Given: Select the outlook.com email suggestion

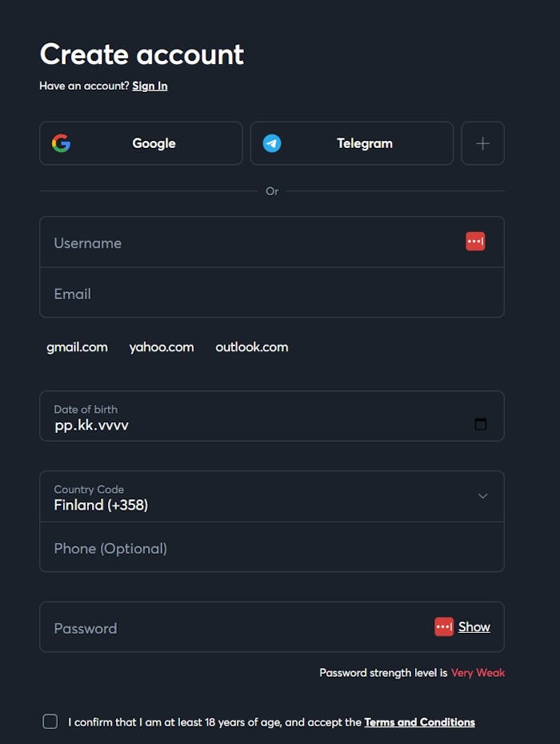Looking at the screenshot, I should [252, 347].
